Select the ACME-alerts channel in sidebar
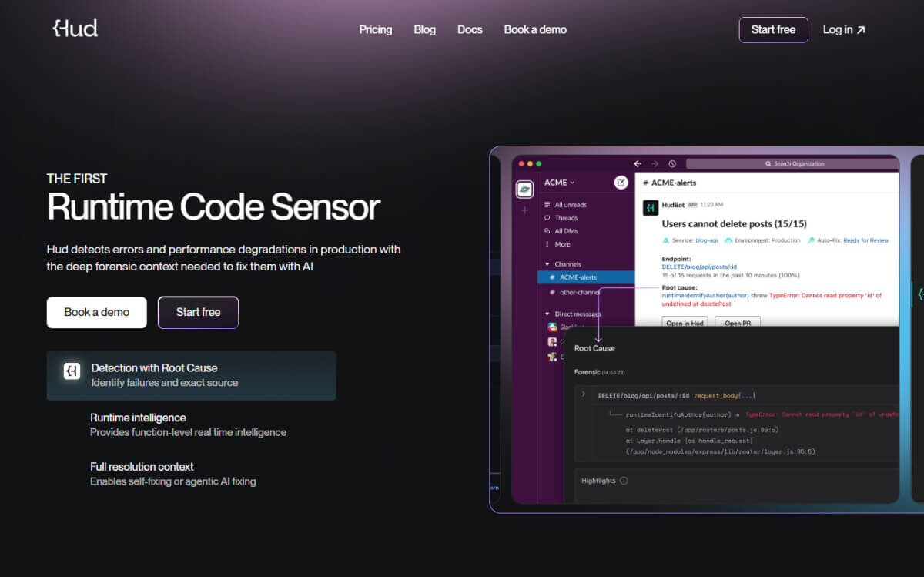The width and height of the screenshot is (924, 577). 586,277
